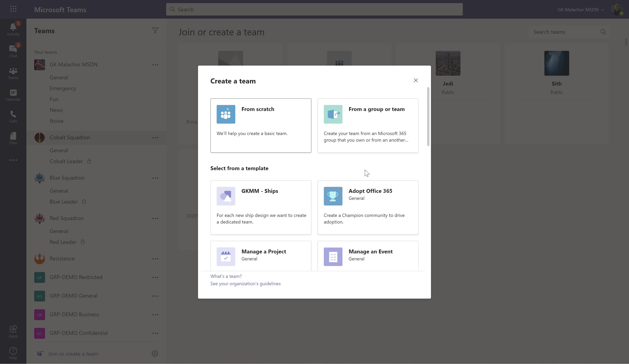Open Resistance team more options menu
The width and height of the screenshot is (629, 364).
[x=155, y=259]
